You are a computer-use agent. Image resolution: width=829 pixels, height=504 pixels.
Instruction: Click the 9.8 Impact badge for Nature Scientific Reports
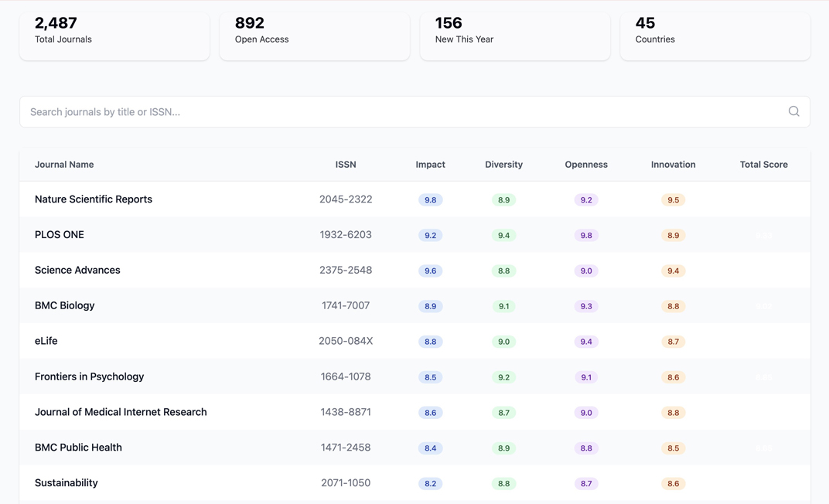(x=430, y=199)
